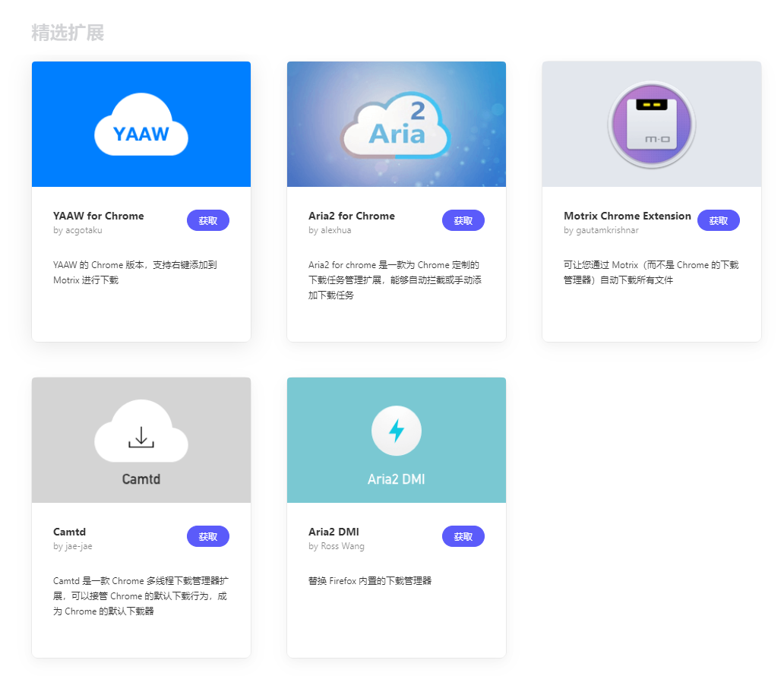Click the Aria2 DMI lightning bolt icon
The height and width of the screenshot is (676, 784).
[397, 431]
